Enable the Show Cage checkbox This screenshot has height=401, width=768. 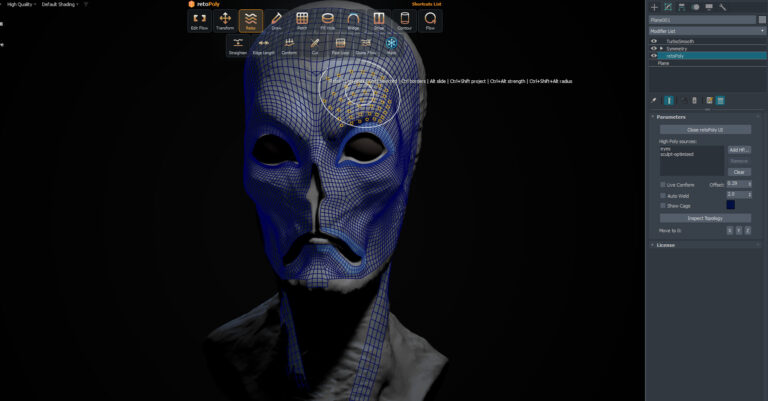click(x=663, y=206)
